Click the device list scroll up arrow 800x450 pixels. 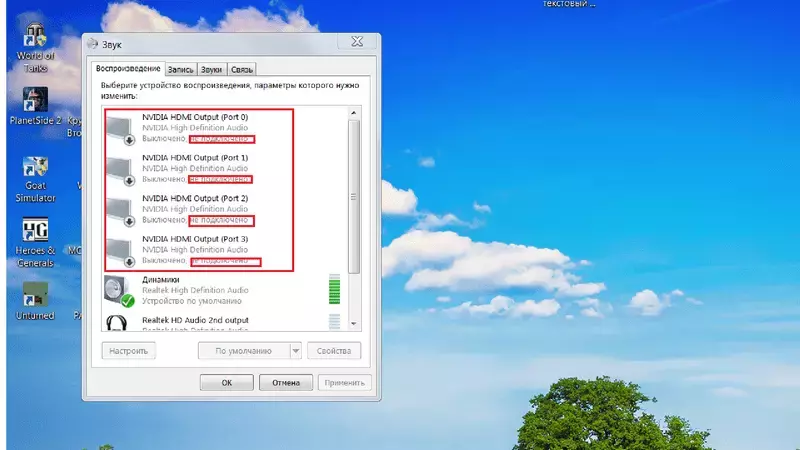coord(354,113)
